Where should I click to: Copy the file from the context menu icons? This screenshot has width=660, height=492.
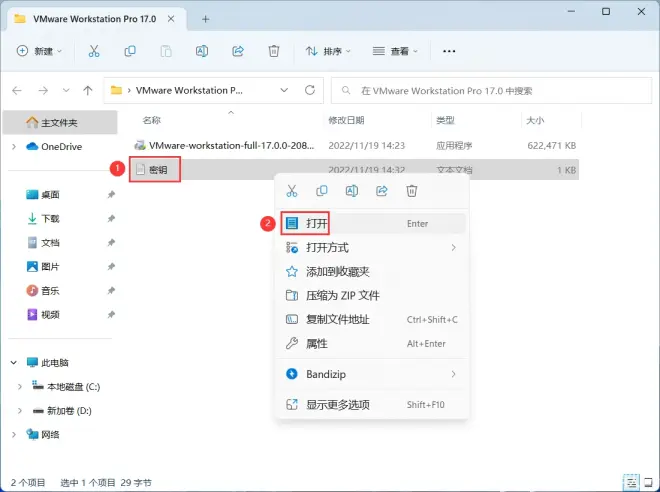[322, 191]
